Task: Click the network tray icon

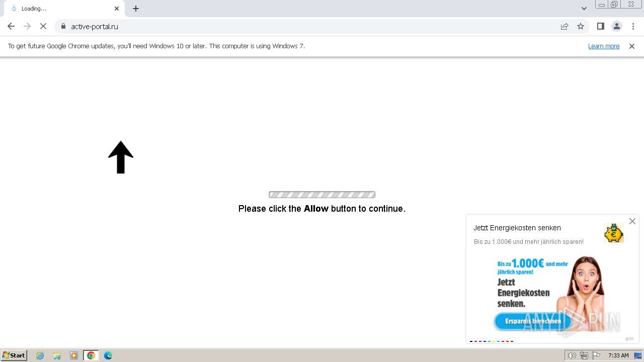Action: click(x=584, y=355)
